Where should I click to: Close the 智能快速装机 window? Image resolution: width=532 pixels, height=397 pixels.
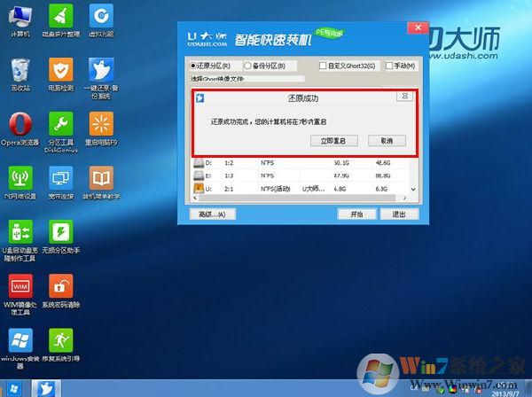click(418, 27)
